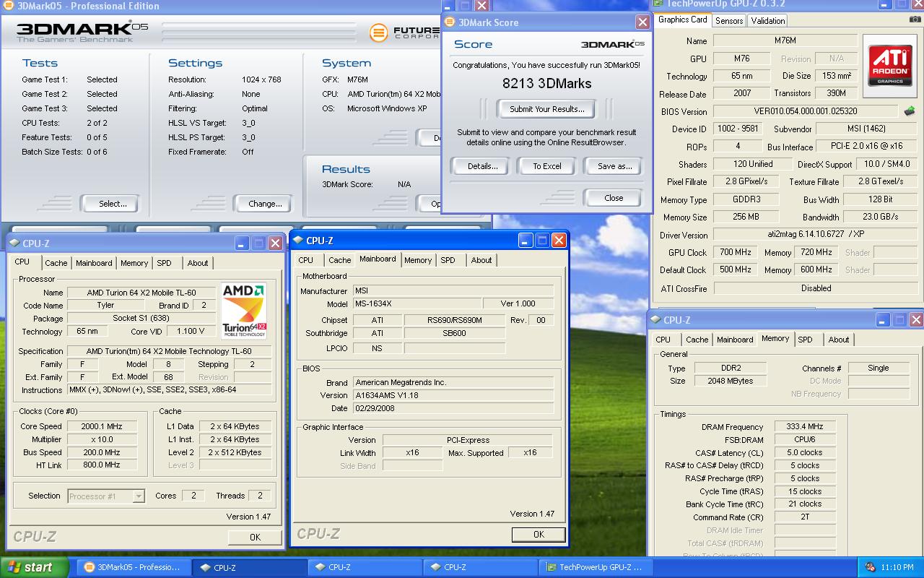Image resolution: width=924 pixels, height=578 pixels.
Task: Open CPU tab in CPU-Z Memory window
Action: click(663, 340)
